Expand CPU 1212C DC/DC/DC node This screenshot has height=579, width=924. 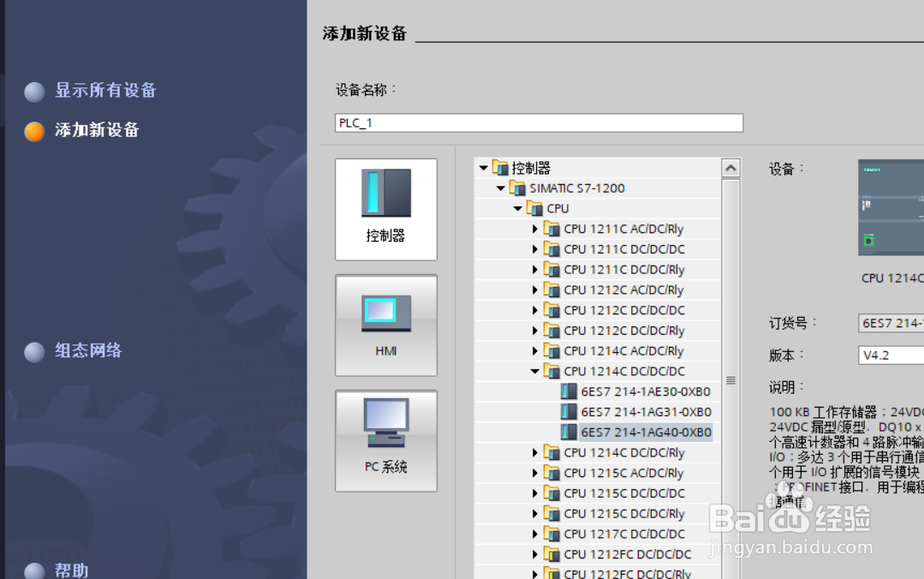click(x=534, y=310)
